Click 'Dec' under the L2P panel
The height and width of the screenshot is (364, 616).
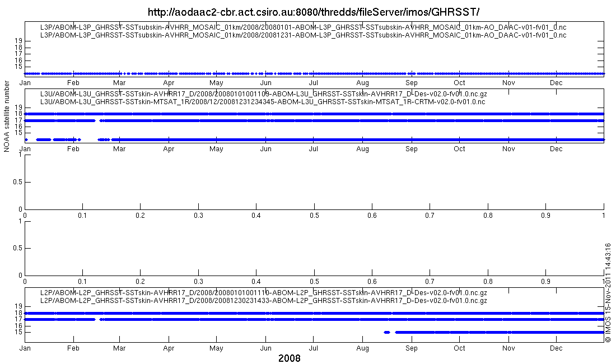point(556,348)
